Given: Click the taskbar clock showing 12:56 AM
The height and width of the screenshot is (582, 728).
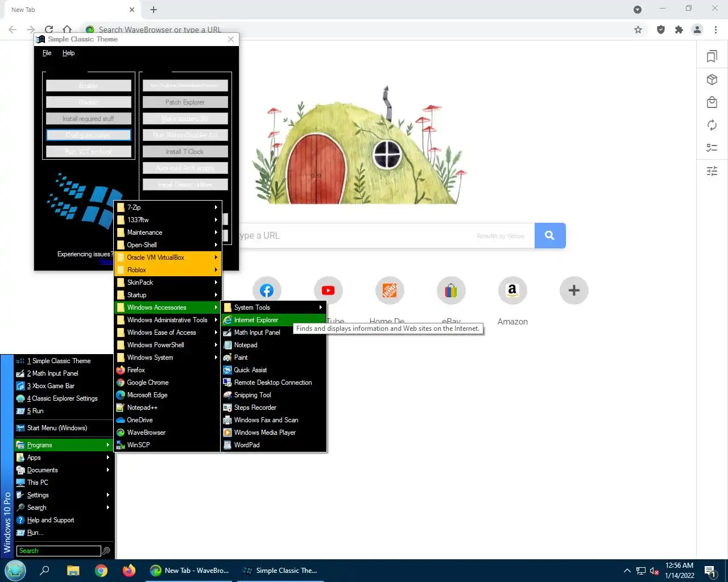Looking at the screenshot, I should [679, 571].
